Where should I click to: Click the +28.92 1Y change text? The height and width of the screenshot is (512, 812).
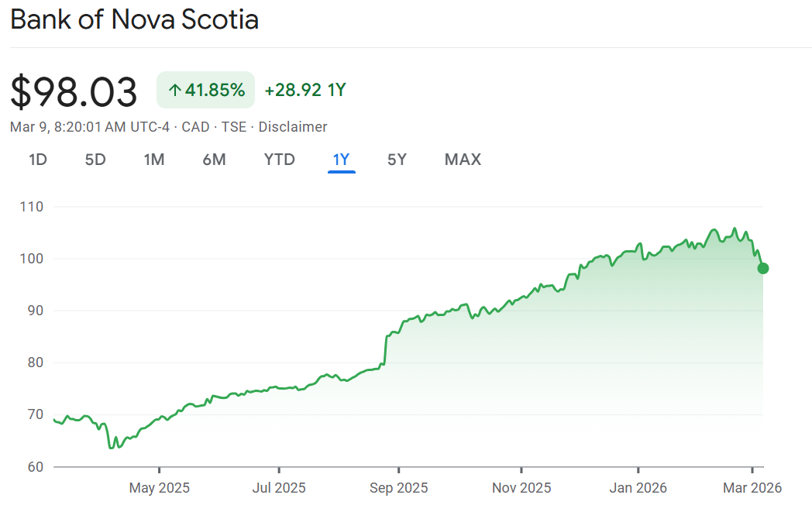click(304, 90)
